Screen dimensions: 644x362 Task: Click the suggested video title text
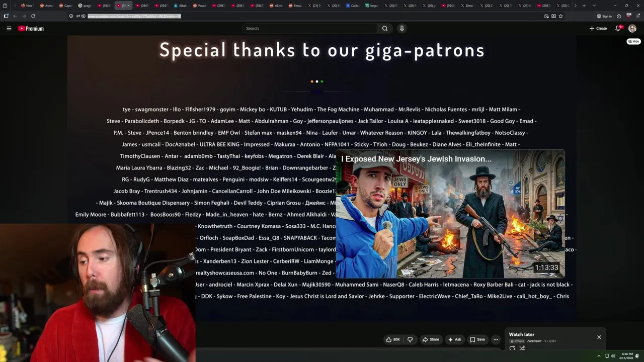tap(416, 159)
